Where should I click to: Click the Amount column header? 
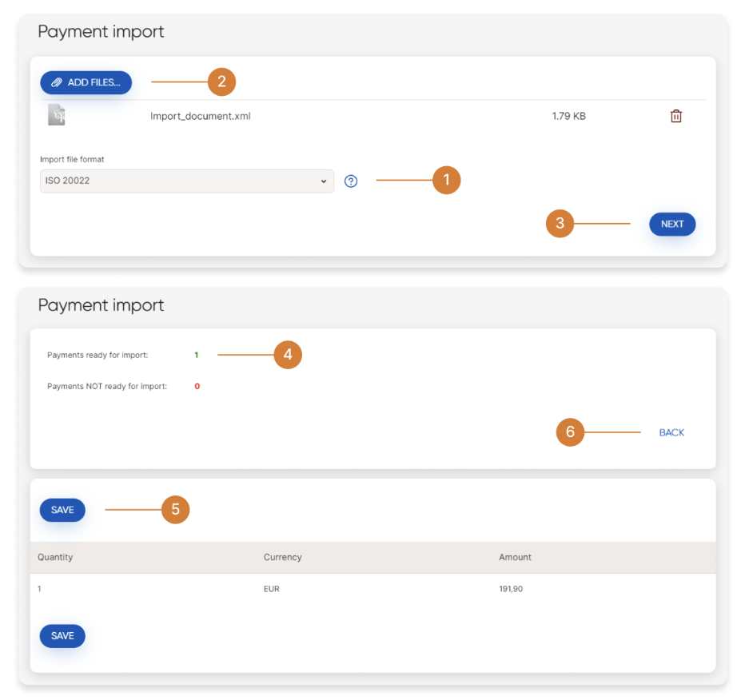(515, 557)
